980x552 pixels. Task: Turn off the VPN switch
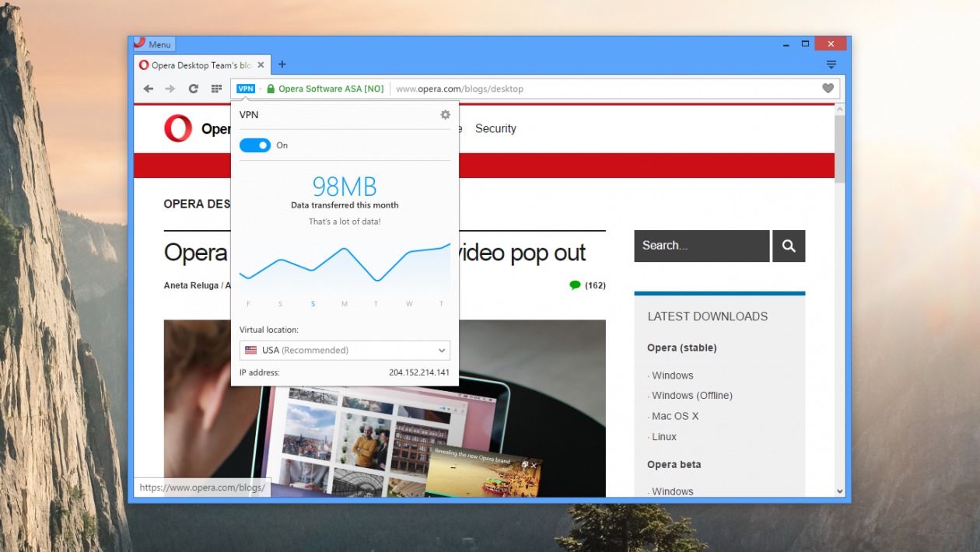coord(255,145)
